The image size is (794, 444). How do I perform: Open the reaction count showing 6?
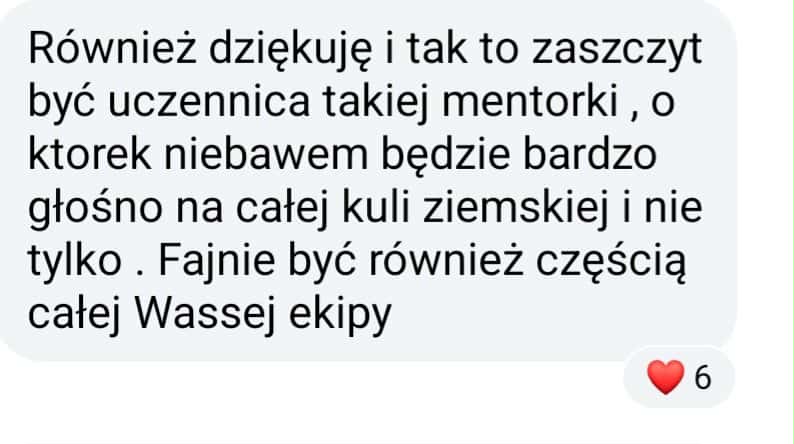[x=702, y=378]
